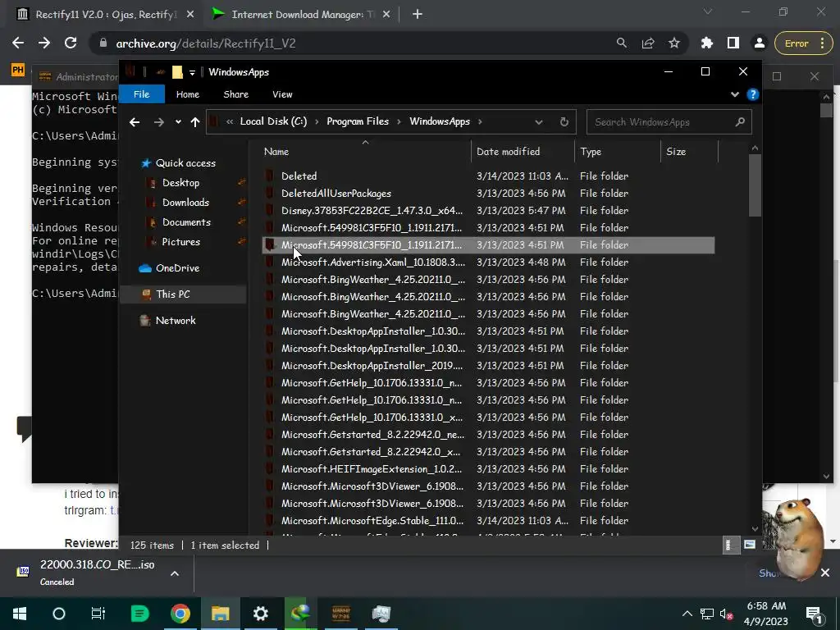
Task: Open Explorer help question mark icon
Action: point(753,94)
